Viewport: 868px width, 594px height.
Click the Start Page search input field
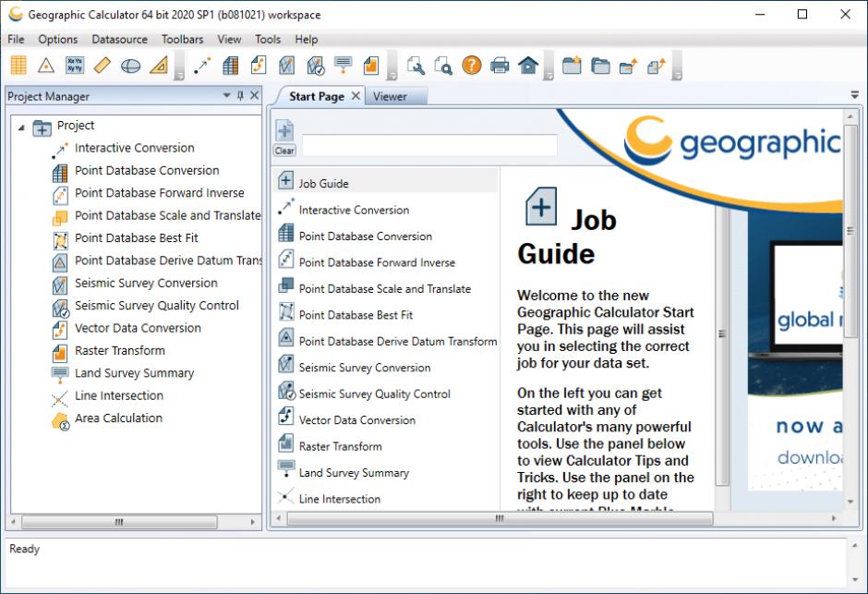tap(429, 145)
